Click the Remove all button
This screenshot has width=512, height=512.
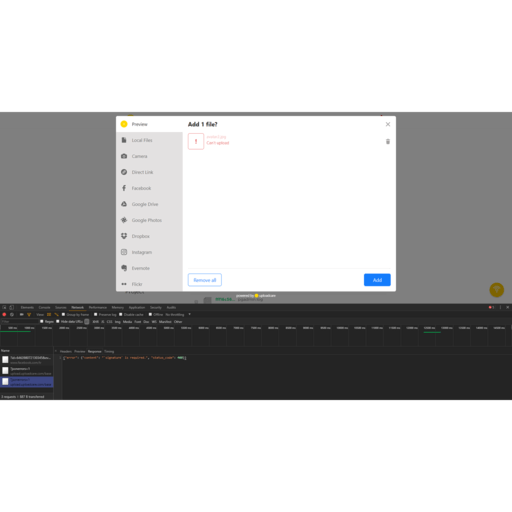(x=205, y=280)
